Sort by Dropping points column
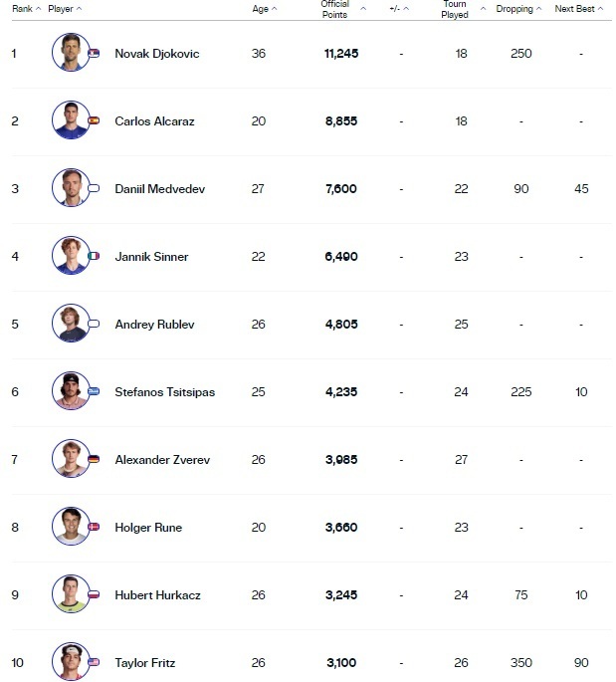The image size is (616, 682). coord(518,9)
